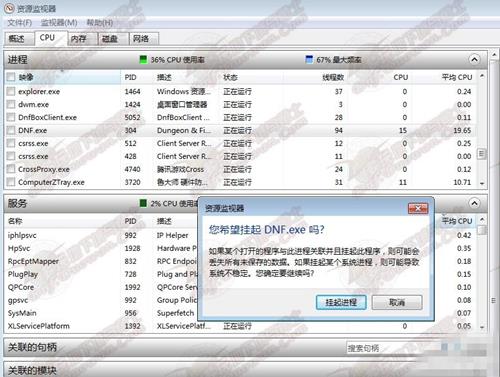The height and width of the screenshot is (377, 500).
Task: Check the DnfBoxClient.exe process checkbox
Action: tap(11, 117)
